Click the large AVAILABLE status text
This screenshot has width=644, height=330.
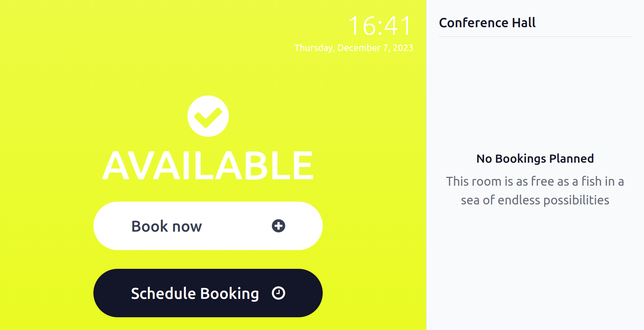coord(208,165)
